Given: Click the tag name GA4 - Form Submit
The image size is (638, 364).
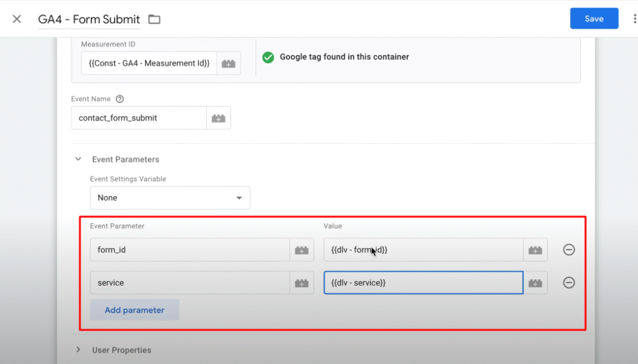Looking at the screenshot, I should 88,19.
